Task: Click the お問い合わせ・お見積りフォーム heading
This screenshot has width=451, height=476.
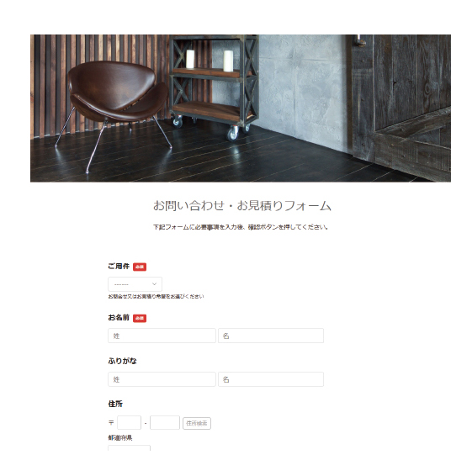Action: pyautogui.click(x=242, y=205)
